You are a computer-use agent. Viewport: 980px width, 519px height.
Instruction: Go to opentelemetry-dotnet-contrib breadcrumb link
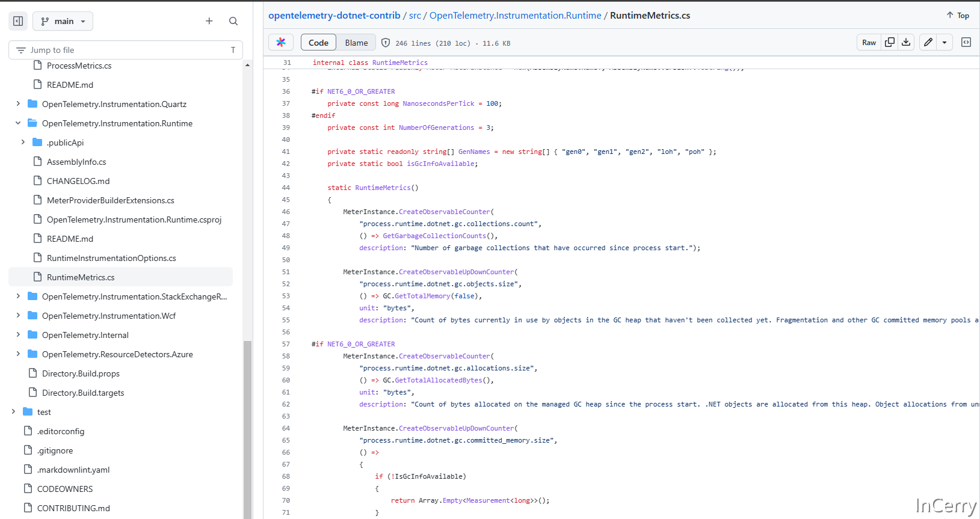334,16
